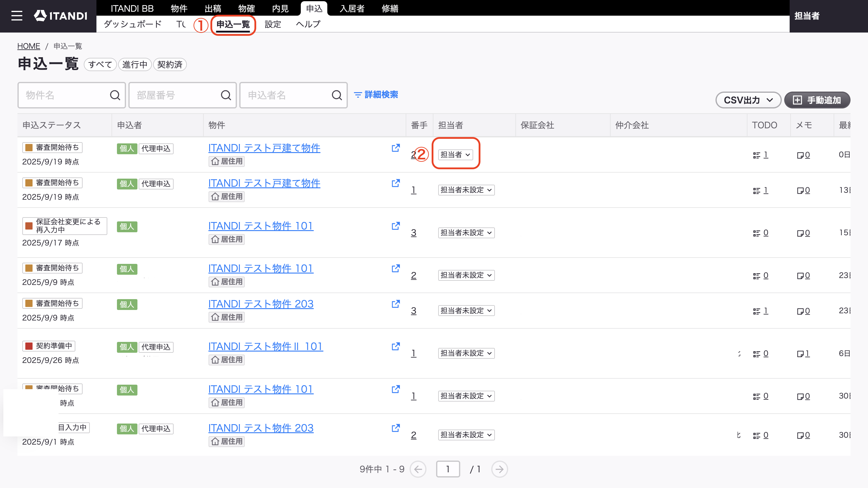
Task: Open 詳細検索 advanced search
Action: [376, 95]
